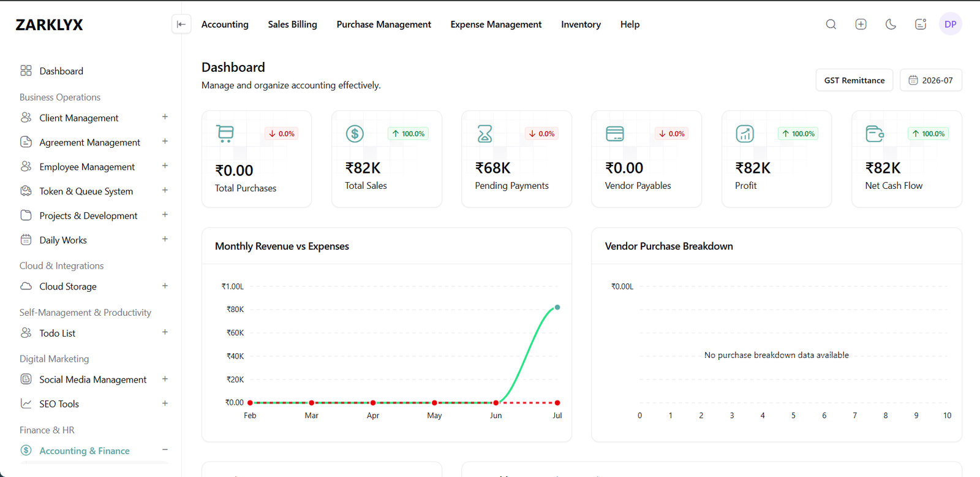The image size is (980, 477).
Task: Expand Daily Works submenu
Action: 165,240
